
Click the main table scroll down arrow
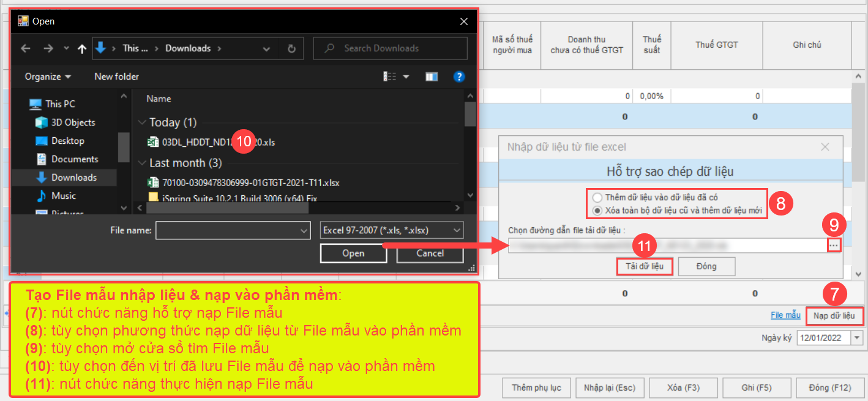(859, 274)
